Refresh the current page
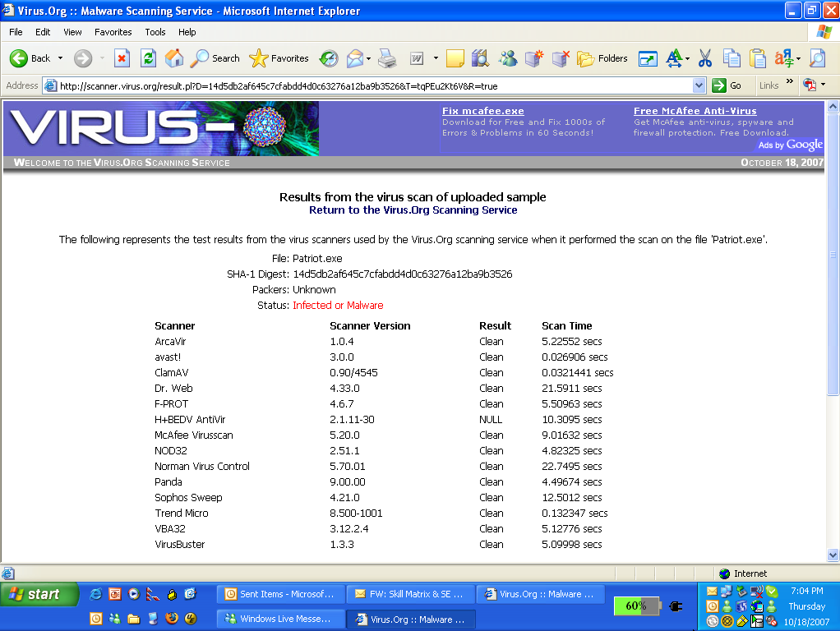Viewport: 840px width, 631px height. (148, 58)
